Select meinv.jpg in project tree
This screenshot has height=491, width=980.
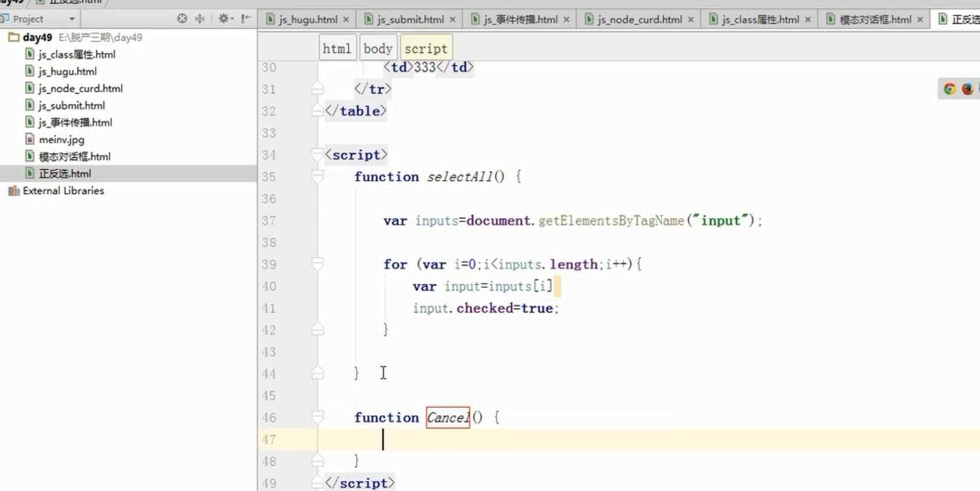pos(61,140)
